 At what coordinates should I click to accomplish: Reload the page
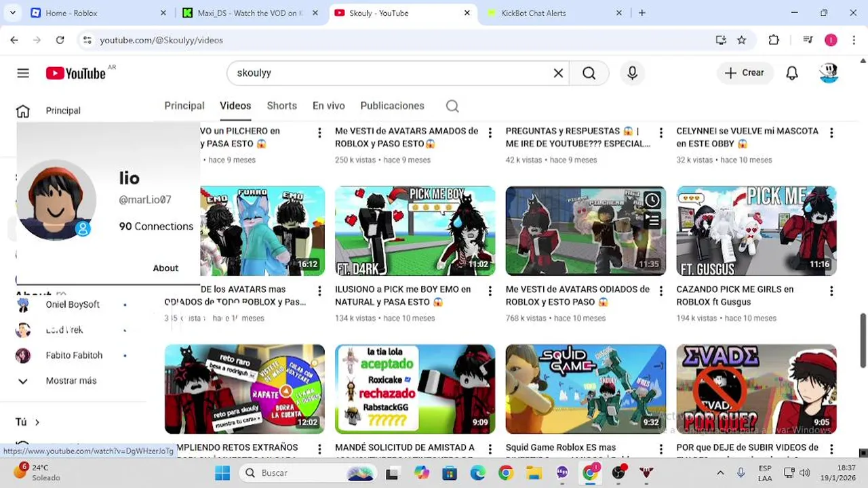click(60, 40)
